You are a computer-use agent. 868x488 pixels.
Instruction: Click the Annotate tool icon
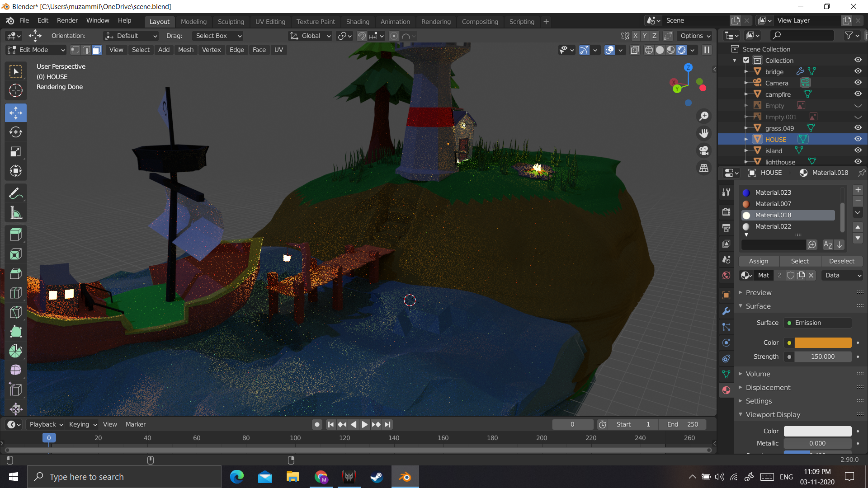16,193
